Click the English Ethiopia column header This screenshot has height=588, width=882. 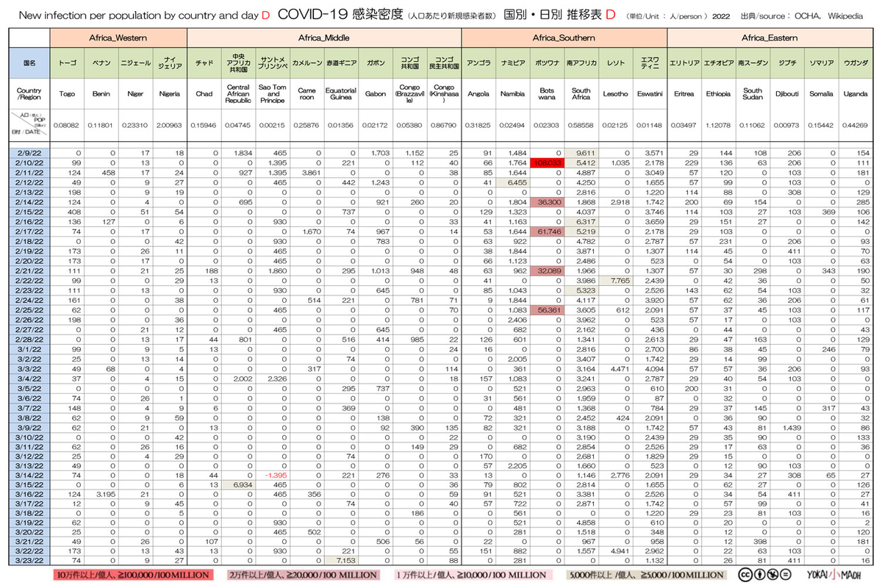coord(717,94)
